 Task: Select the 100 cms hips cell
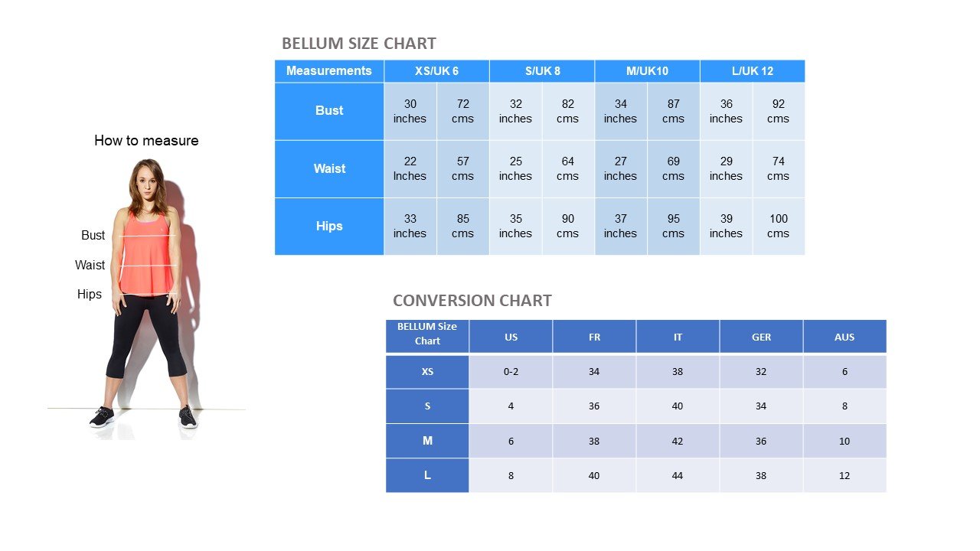pos(778,227)
